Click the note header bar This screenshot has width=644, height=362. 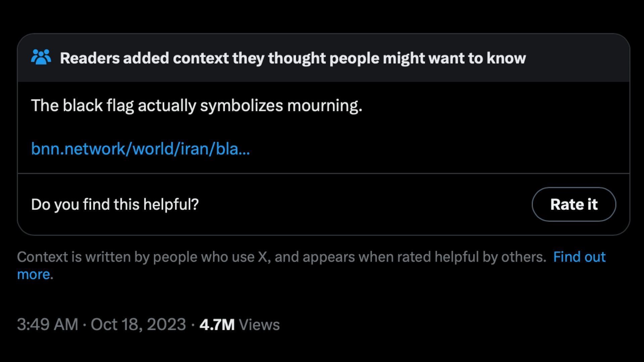point(324,58)
